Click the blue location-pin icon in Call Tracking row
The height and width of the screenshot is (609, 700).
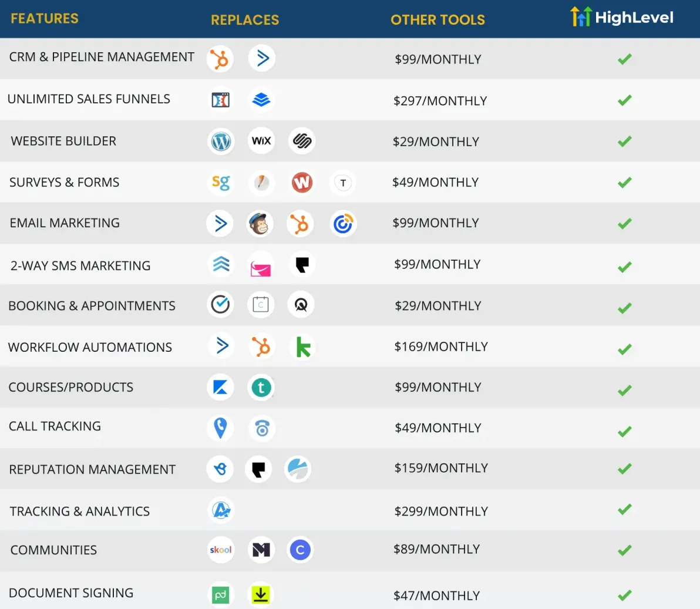point(221,428)
